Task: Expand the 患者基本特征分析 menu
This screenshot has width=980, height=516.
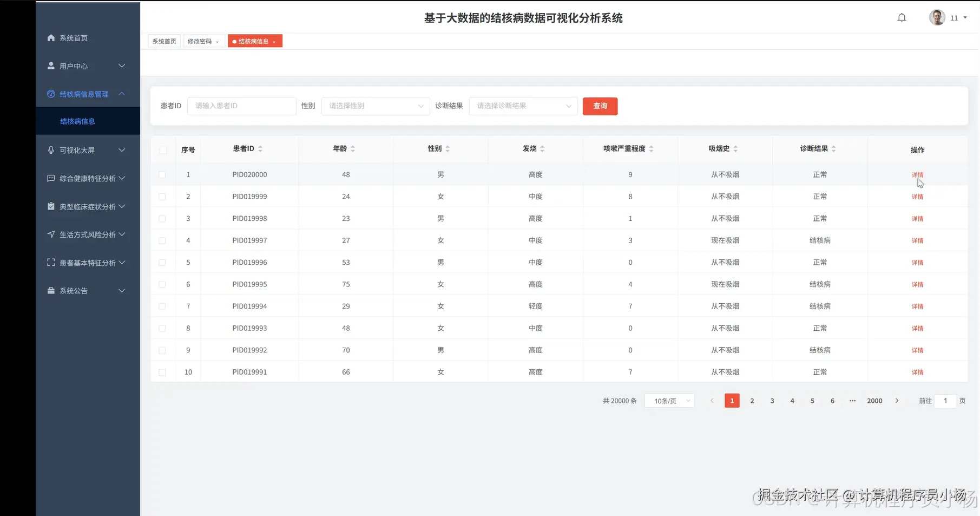Action: coord(122,263)
